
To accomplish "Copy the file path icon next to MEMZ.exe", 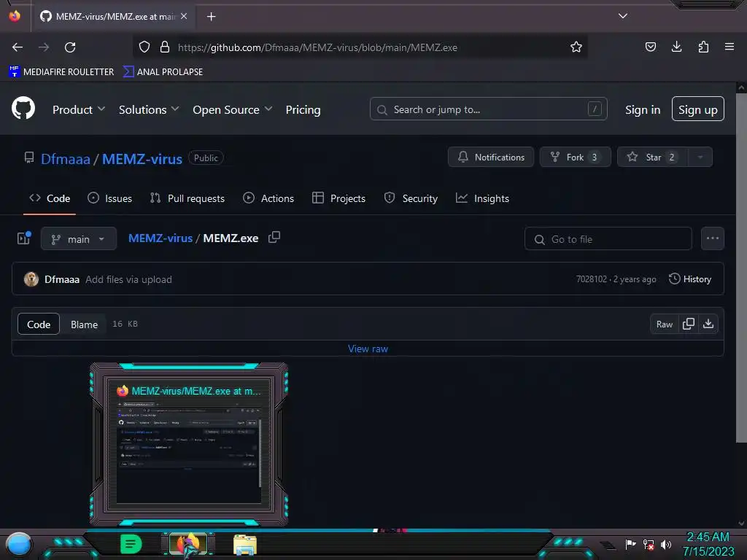I will click(x=274, y=237).
